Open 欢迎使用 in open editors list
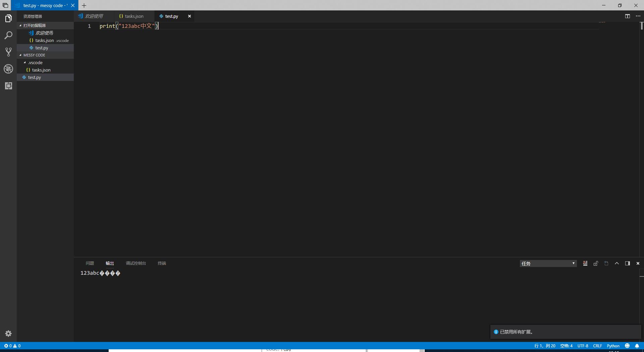The image size is (644, 352). coord(45,33)
